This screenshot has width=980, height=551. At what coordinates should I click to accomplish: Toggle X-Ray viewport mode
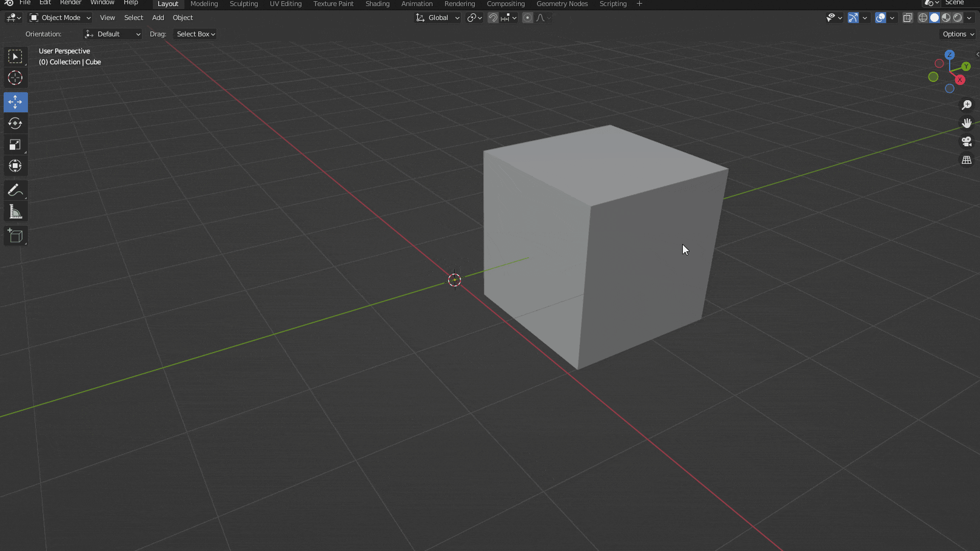(907, 18)
